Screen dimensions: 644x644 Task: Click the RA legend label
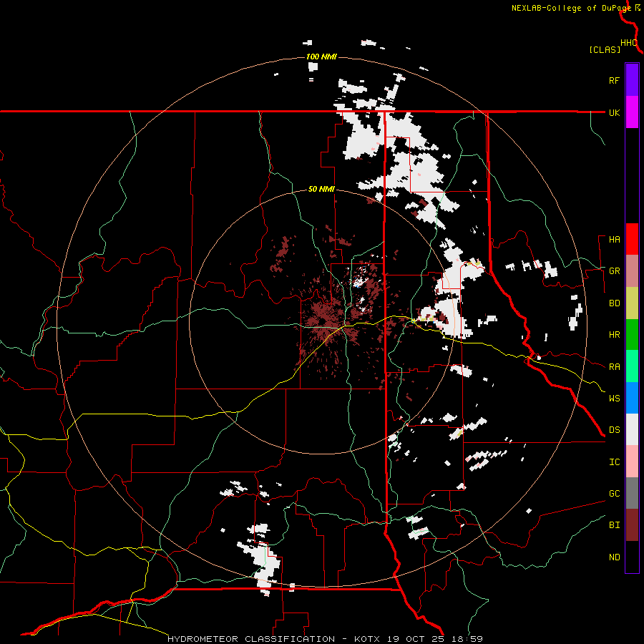click(614, 367)
